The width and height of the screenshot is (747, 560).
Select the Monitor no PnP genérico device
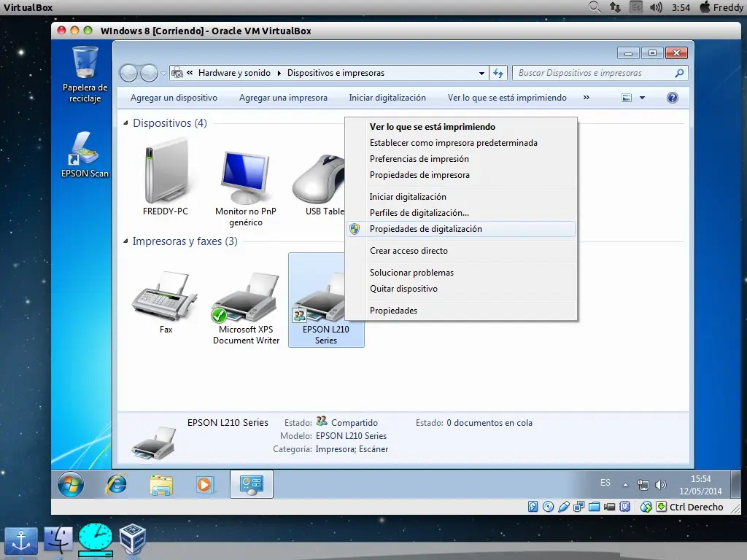pyautogui.click(x=245, y=189)
